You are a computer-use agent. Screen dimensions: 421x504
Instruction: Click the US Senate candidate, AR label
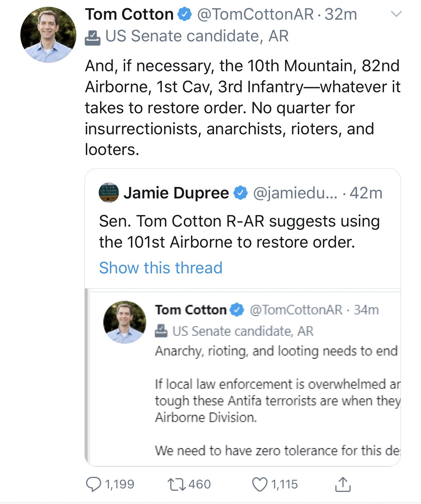pos(197,36)
